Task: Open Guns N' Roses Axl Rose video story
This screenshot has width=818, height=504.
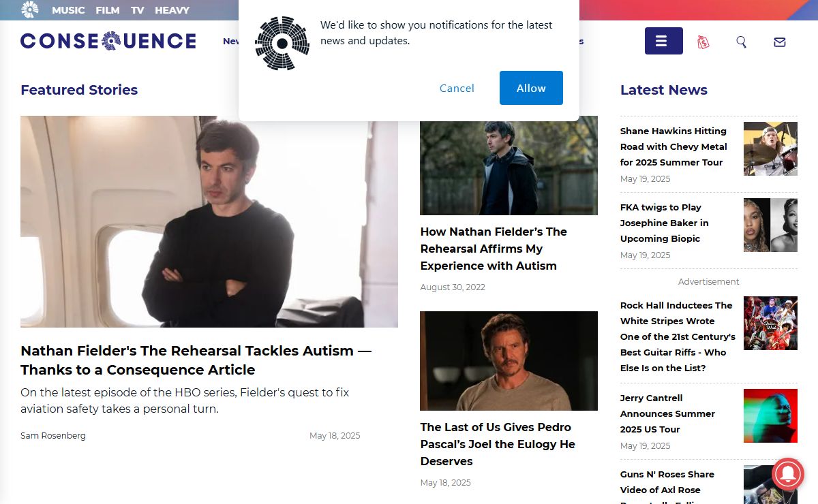Action: pyautogui.click(x=667, y=488)
